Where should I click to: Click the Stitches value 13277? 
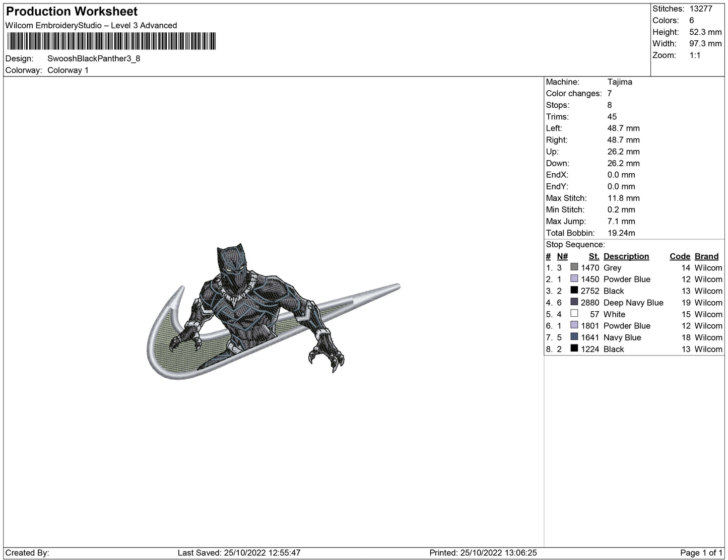701,9
